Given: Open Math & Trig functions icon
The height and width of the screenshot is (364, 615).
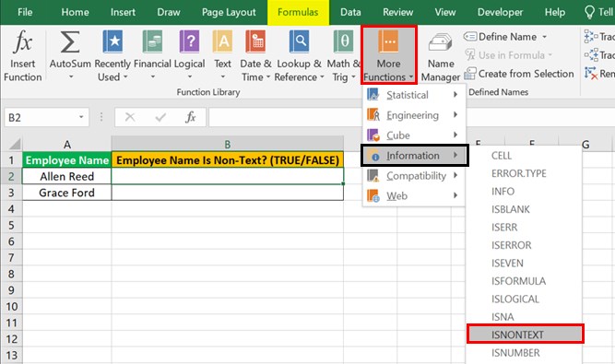Looking at the screenshot, I should click(x=343, y=41).
